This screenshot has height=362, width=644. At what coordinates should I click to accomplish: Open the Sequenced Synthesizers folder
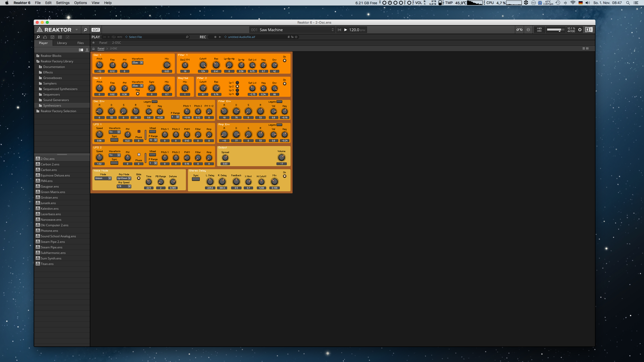[x=62, y=89]
